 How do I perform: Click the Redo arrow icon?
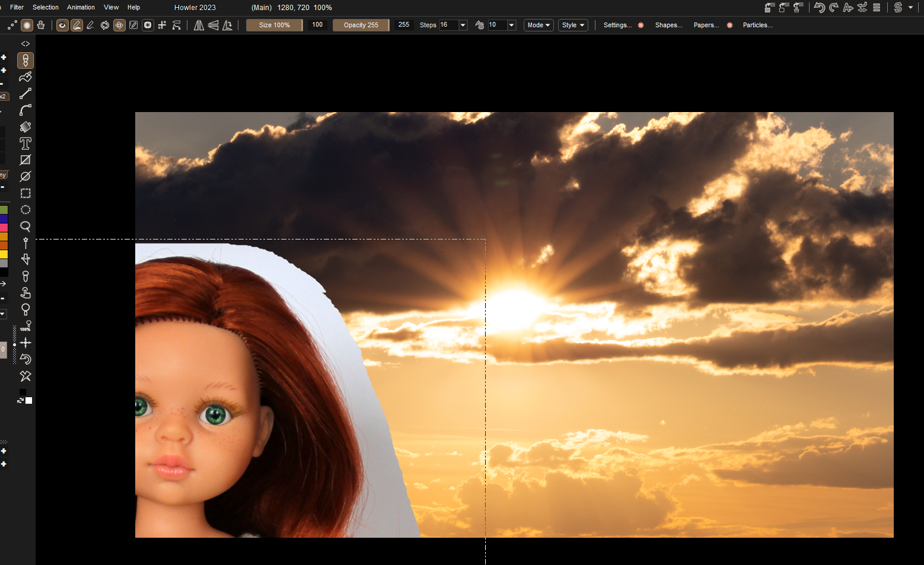click(x=834, y=8)
